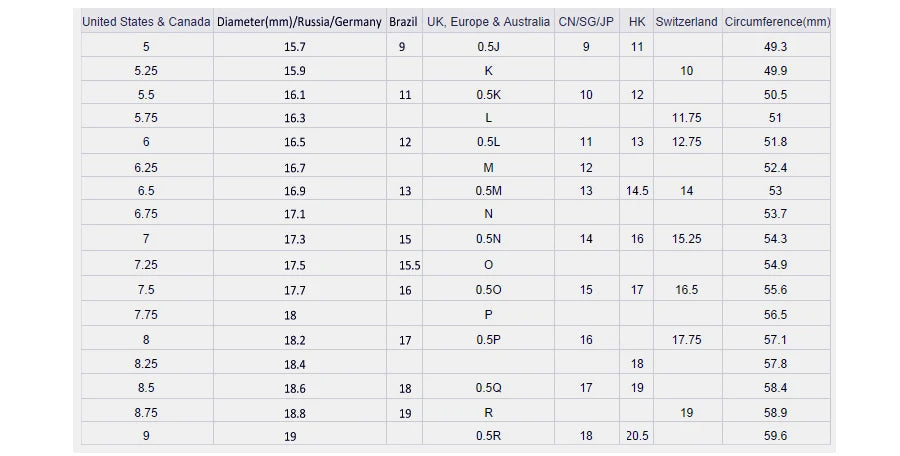The height and width of the screenshot is (456, 900).
Task: Click the 59.6 circumference cell
Action: 775,436
